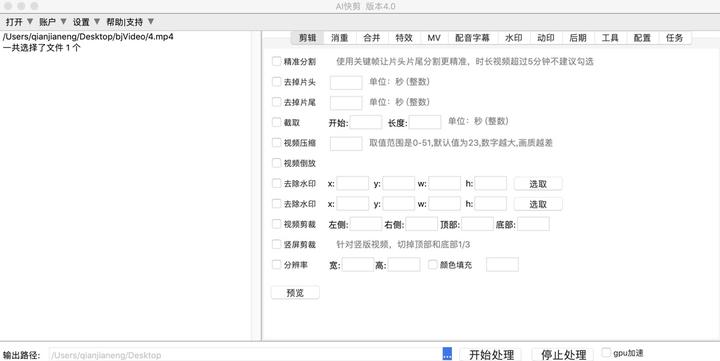Viewport: 720px width, 361px height.
Task: Click the 开始处理 button
Action: point(491,355)
